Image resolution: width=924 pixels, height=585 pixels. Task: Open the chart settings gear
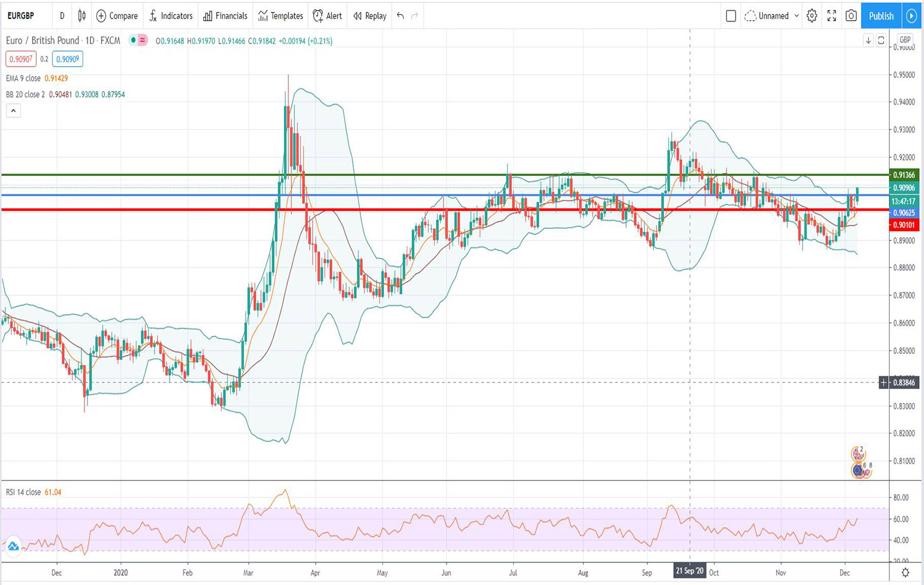(811, 16)
